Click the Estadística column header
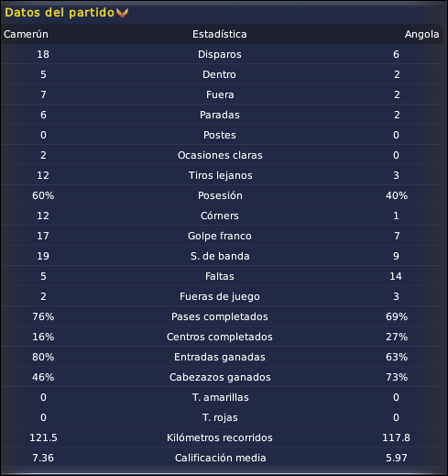 pyautogui.click(x=220, y=34)
